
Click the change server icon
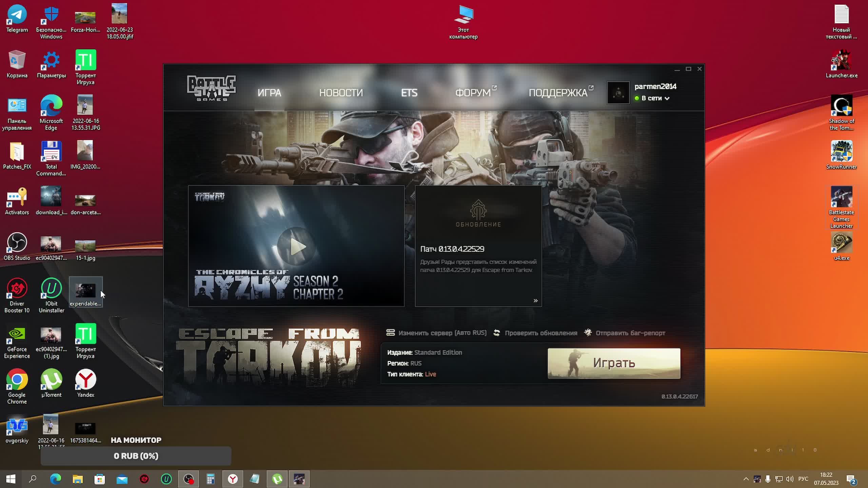(390, 333)
